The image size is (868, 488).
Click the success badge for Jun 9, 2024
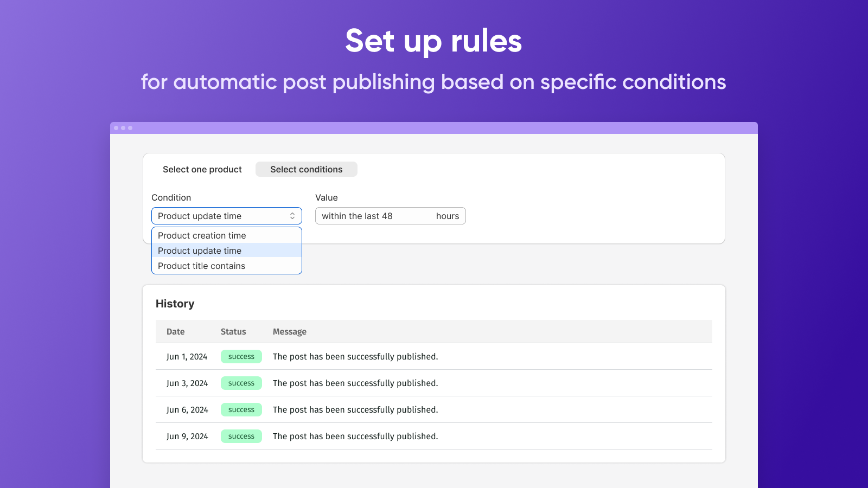241,436
